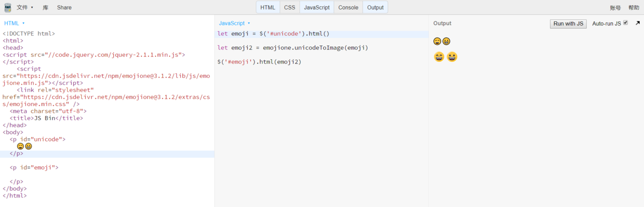Click the small unicode emoji in Output

[441, 42]
